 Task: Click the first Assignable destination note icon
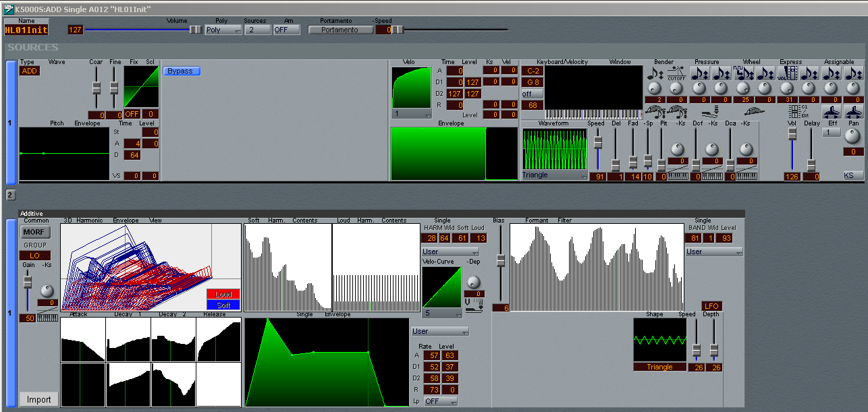[x=832, y=73]
